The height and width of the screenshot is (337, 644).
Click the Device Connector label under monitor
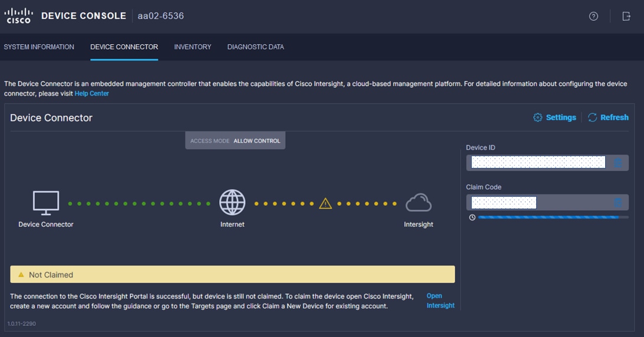46,224
